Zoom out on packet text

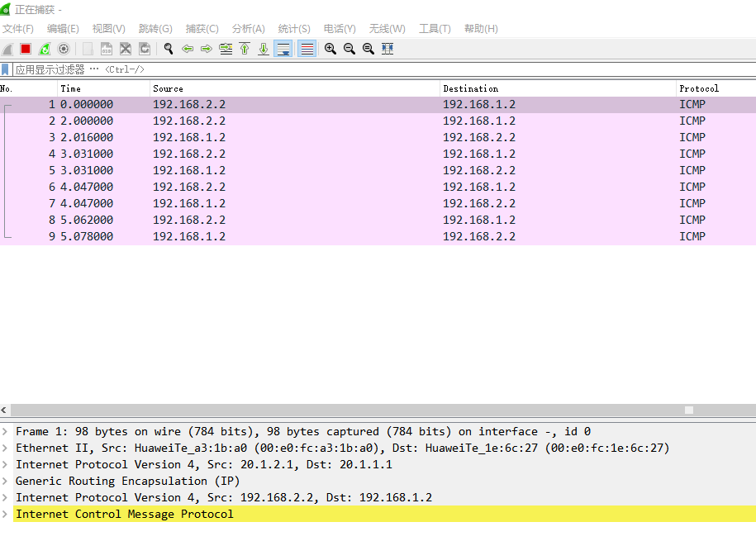[x=349, y=49]
